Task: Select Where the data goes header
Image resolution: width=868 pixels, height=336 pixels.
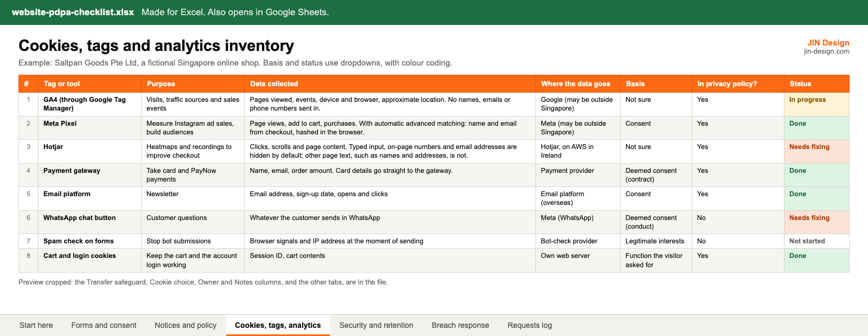Action: pos(578,84)
